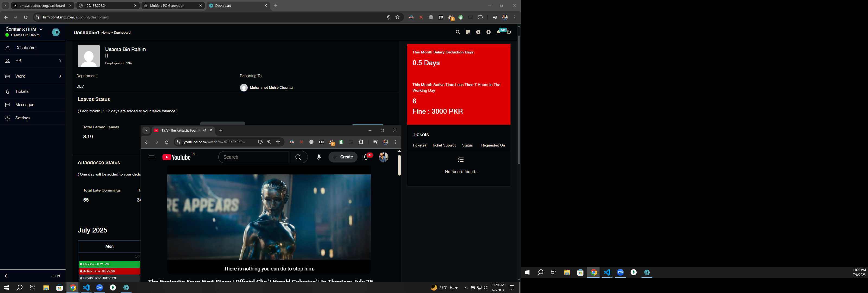Open tab search dropdown in HRM Chrome window
The width and height of the screenshot is (868, 293).
[x=5, y=6]
